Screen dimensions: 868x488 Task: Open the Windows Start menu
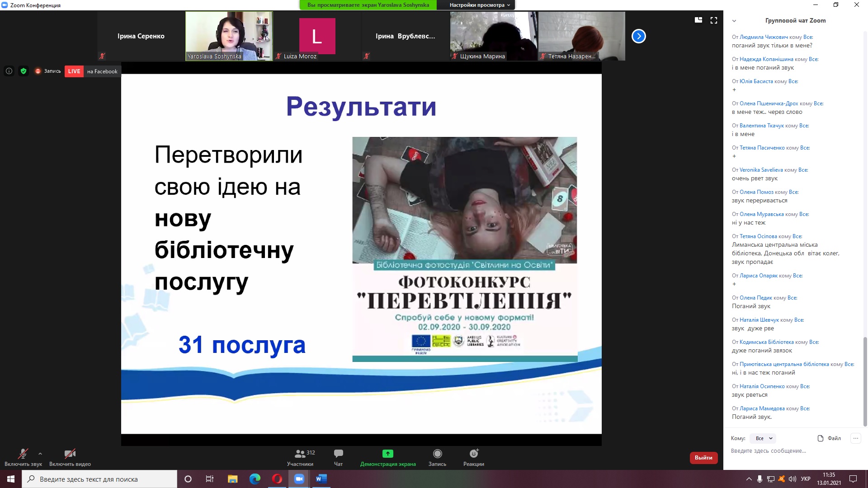11,479
